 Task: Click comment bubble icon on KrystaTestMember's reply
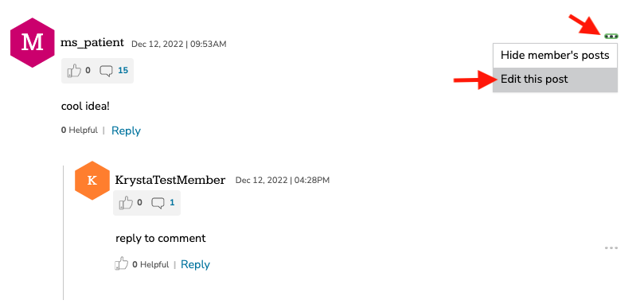158,203
